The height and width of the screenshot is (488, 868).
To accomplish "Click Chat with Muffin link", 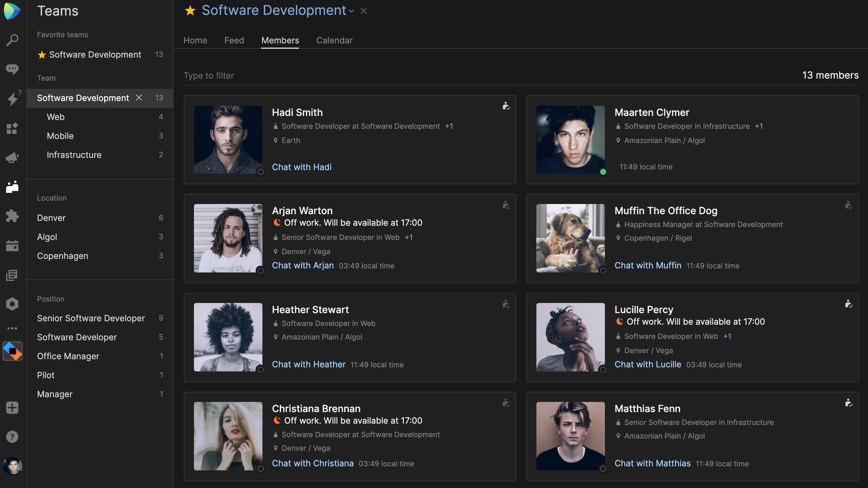I will (647, 265).
